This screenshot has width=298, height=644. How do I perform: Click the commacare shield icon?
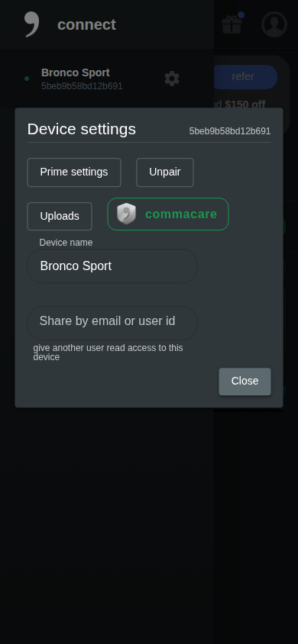click(x=126, y=214)
